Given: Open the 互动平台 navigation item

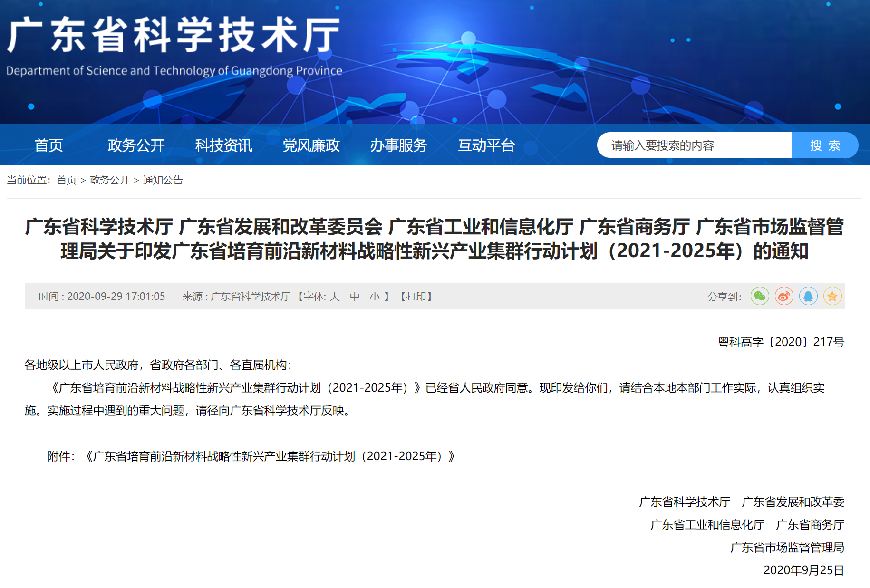Looking at the screenshot, I should [486, 145].
